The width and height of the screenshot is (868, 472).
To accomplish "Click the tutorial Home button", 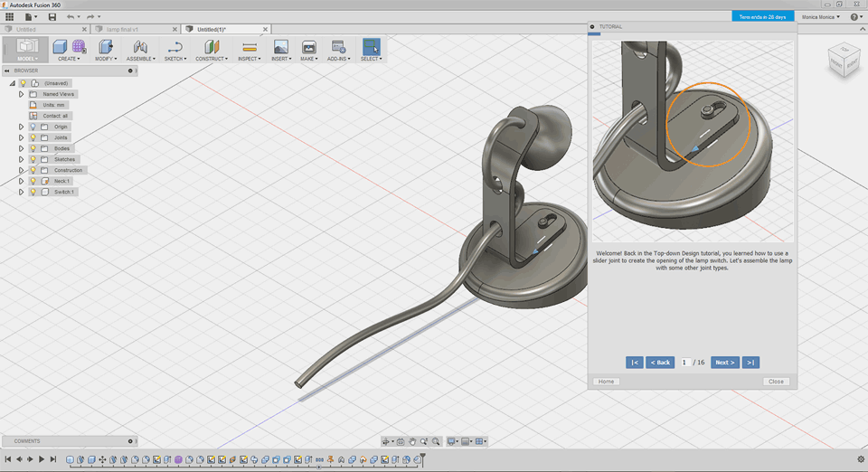I will tap(606, 382).
